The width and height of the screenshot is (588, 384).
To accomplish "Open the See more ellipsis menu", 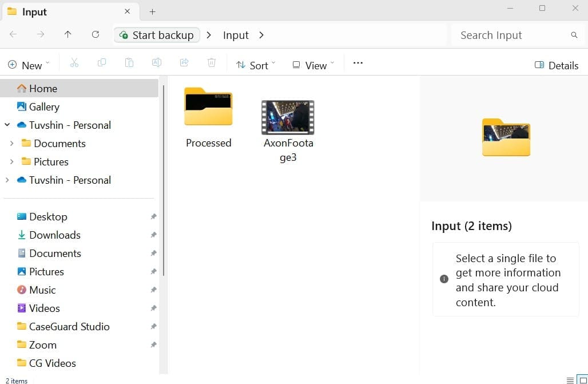I will pyautogui.click(x=357, y=62).
